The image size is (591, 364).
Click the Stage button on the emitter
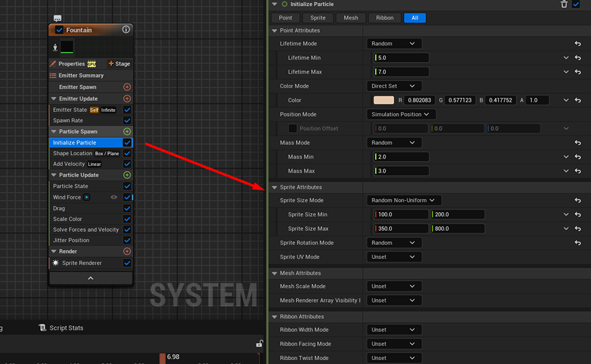tap(119, 64)
